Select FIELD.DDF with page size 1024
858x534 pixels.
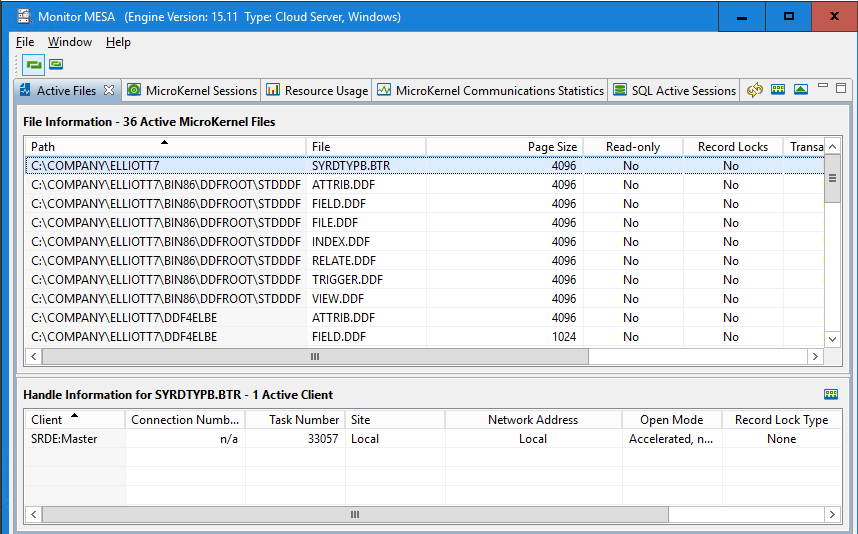pos(424,336)
